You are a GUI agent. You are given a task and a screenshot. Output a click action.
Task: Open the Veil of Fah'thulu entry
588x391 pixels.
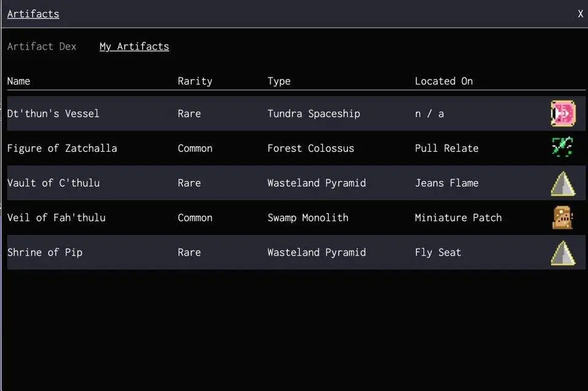click(x=56, y=218)
